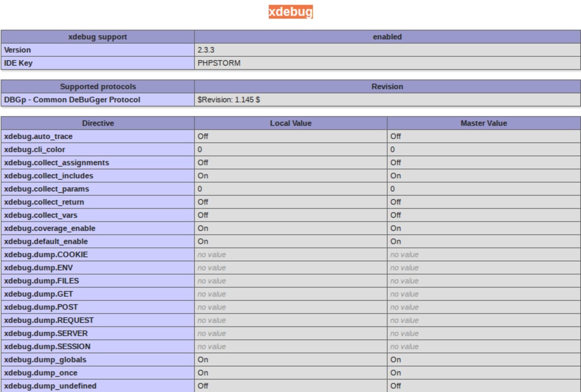Select the xdebug.dump.REQUEST directive name
Viewport: 581px width, 392px height.
[49, 320]
